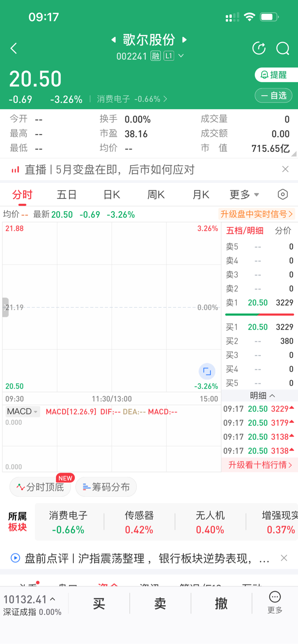Open chart settings hexagon icon

coord(283,195)
